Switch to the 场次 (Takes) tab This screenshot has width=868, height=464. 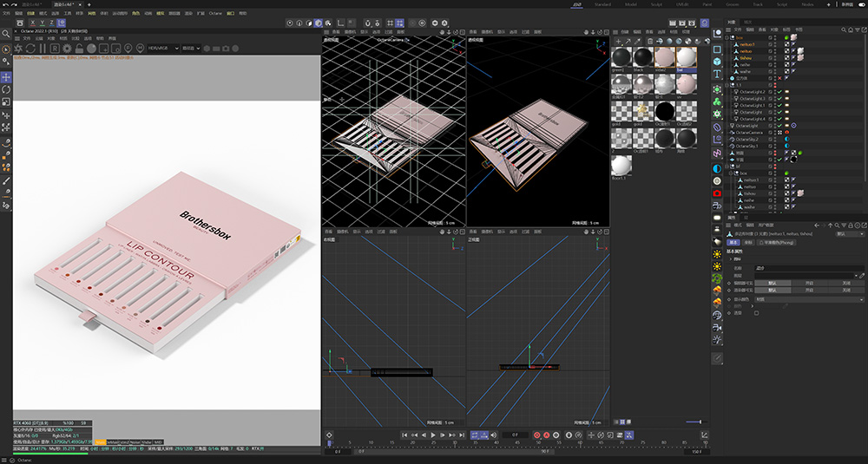tap(748, 23)
